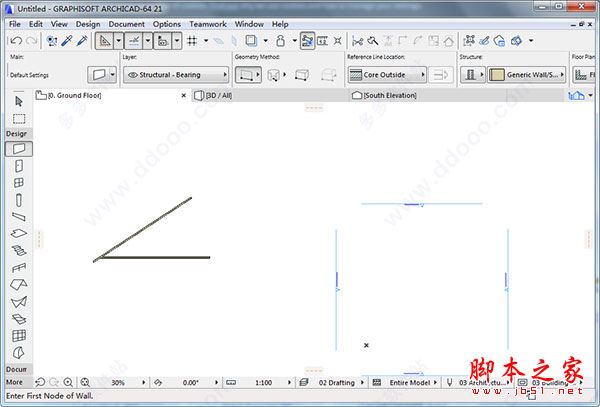Screen dimensions: 600x407
Task: Open the Help menu
Action: [x=280, y=24]
